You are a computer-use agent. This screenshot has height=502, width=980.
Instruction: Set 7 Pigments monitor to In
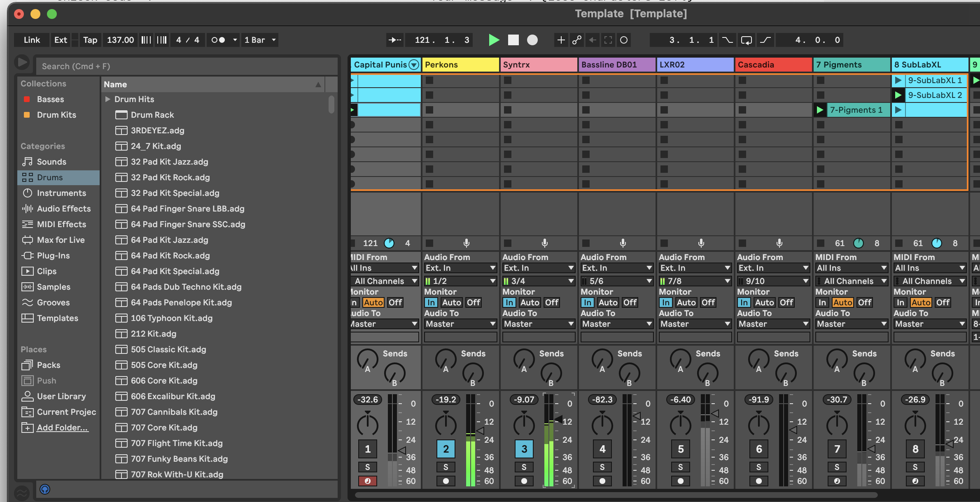point(822,302)
